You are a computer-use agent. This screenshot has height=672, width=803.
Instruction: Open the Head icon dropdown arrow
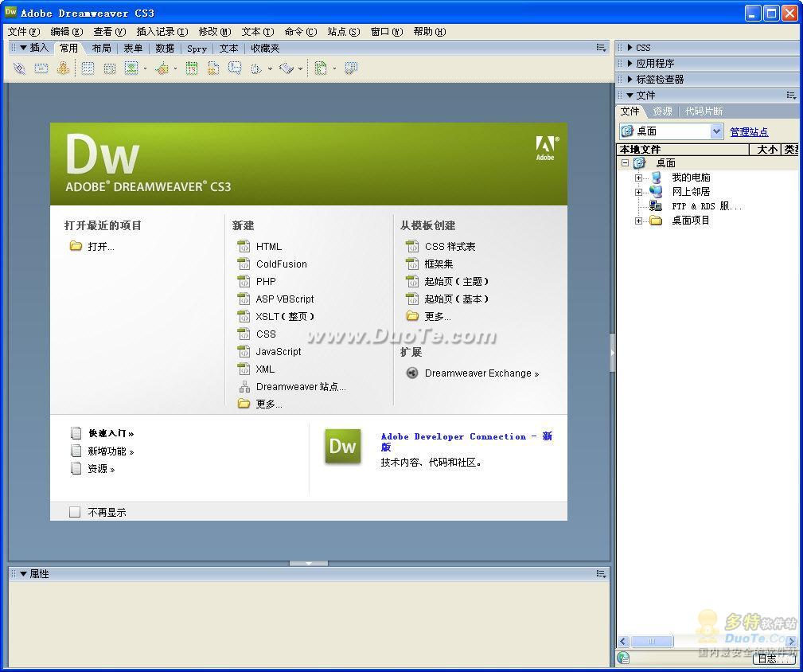[x=270, y=68]
